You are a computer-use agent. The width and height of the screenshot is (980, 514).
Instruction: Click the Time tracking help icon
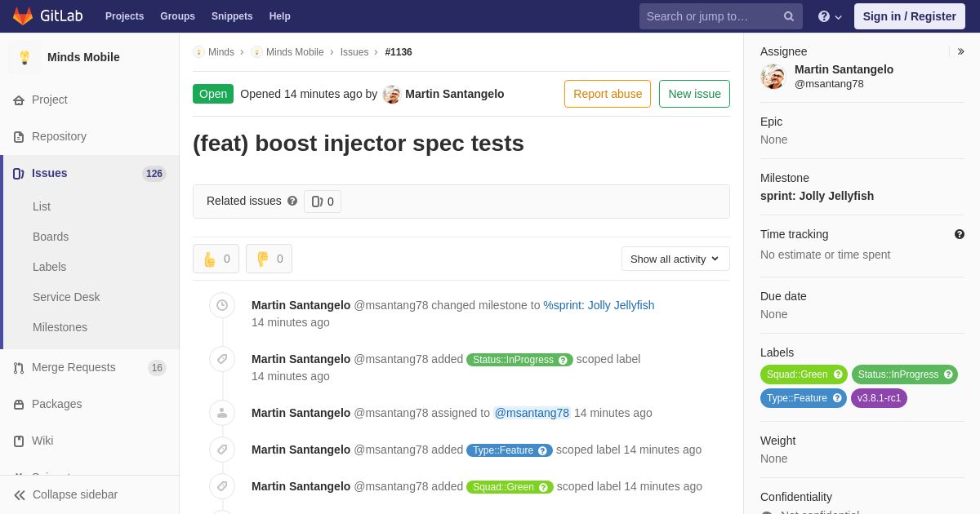pos(960,234)
